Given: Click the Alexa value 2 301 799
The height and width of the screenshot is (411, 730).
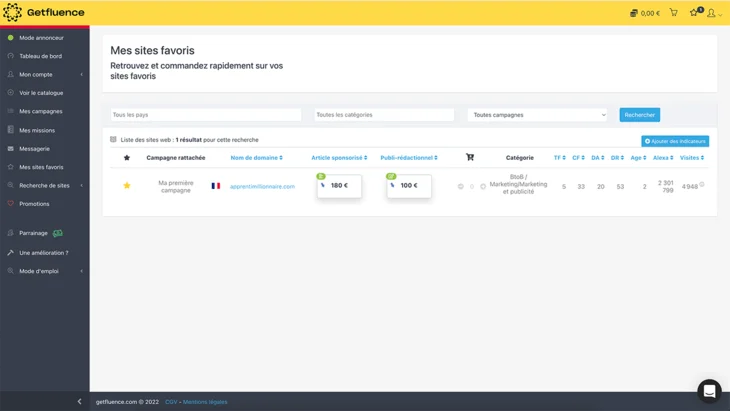Looking at the screenshot, I should pyautogui.click(x=665, y=187).
